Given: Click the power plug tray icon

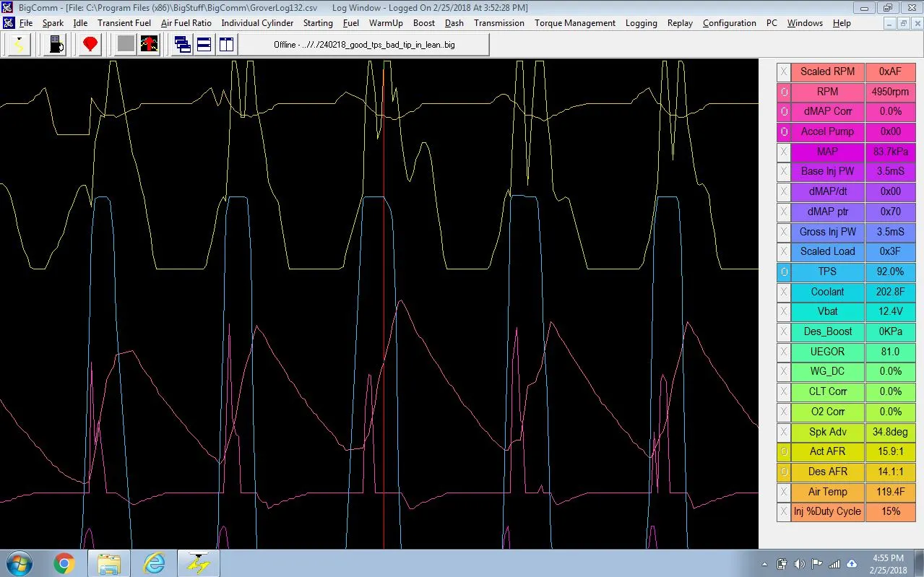Looking at the screenshot, I should (x=782, y=564).
